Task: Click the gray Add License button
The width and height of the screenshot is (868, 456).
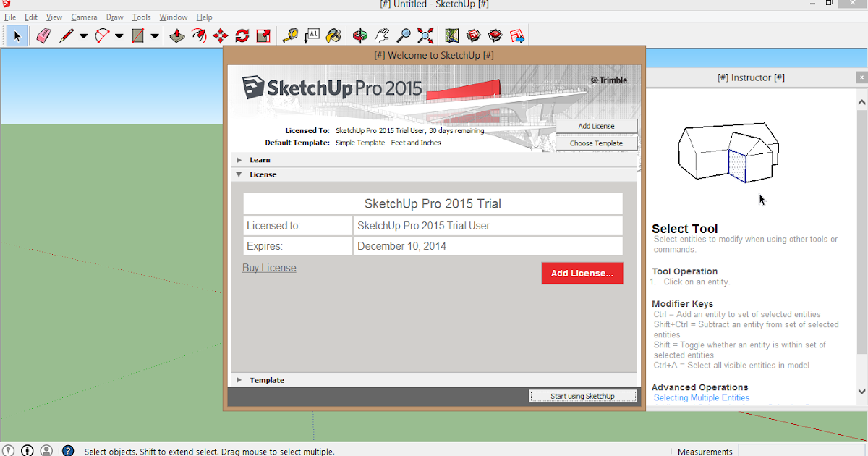Action: click(x=596, y=126)
